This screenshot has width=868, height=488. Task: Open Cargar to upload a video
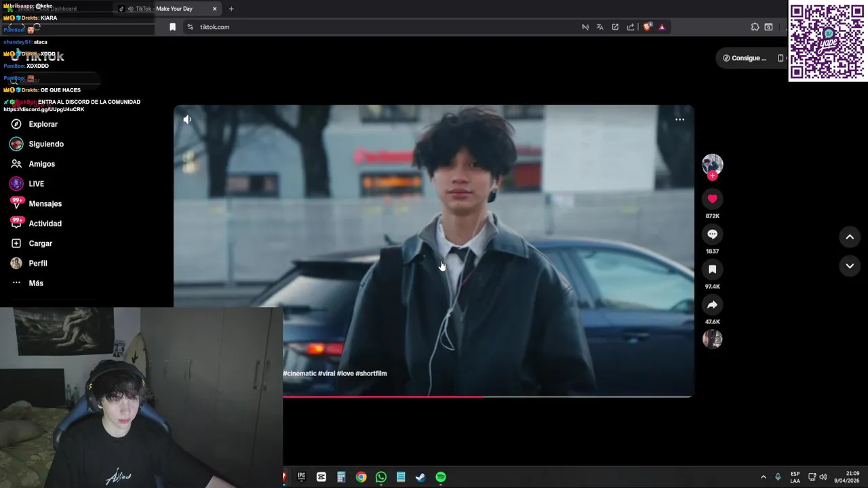tap(40, 243)
